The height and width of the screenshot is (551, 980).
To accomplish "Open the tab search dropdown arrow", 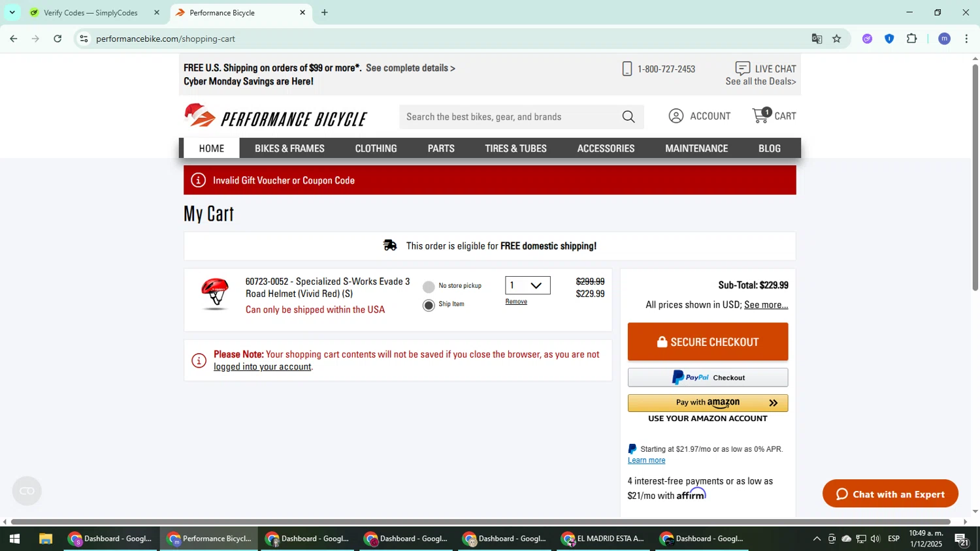I will (12, 12).
